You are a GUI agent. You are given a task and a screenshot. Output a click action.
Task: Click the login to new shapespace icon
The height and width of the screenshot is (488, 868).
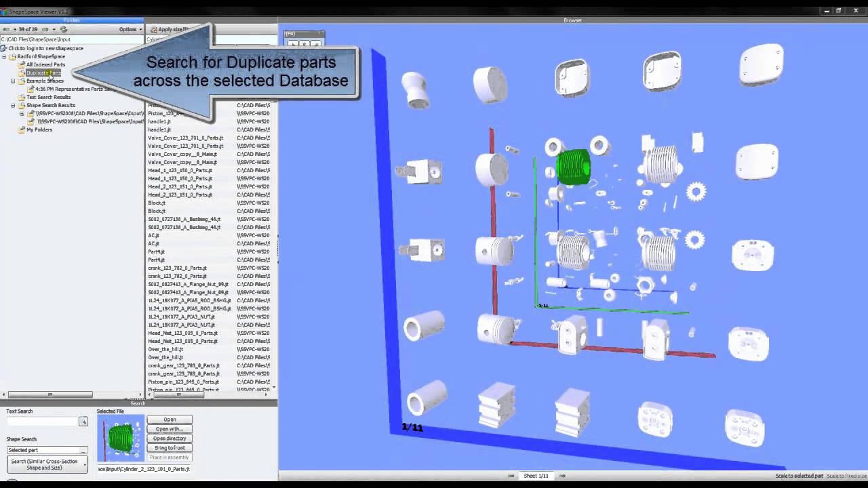(x=4, y=48)
